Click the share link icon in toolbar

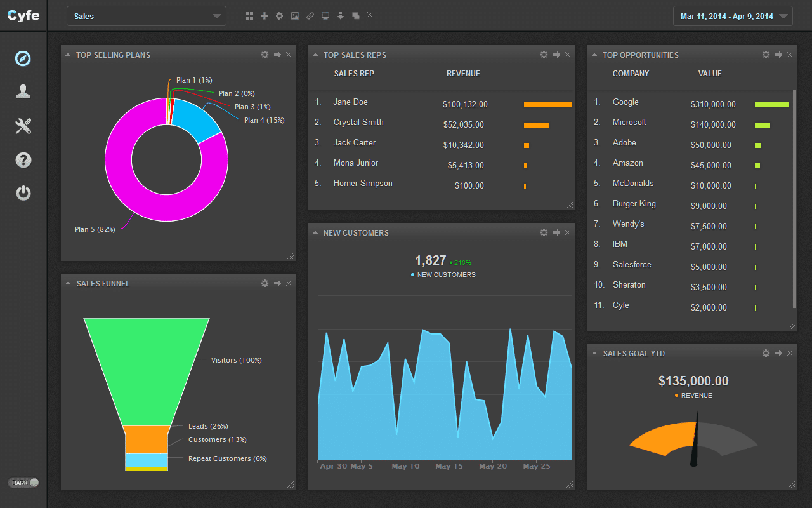[x=310, y=15]
